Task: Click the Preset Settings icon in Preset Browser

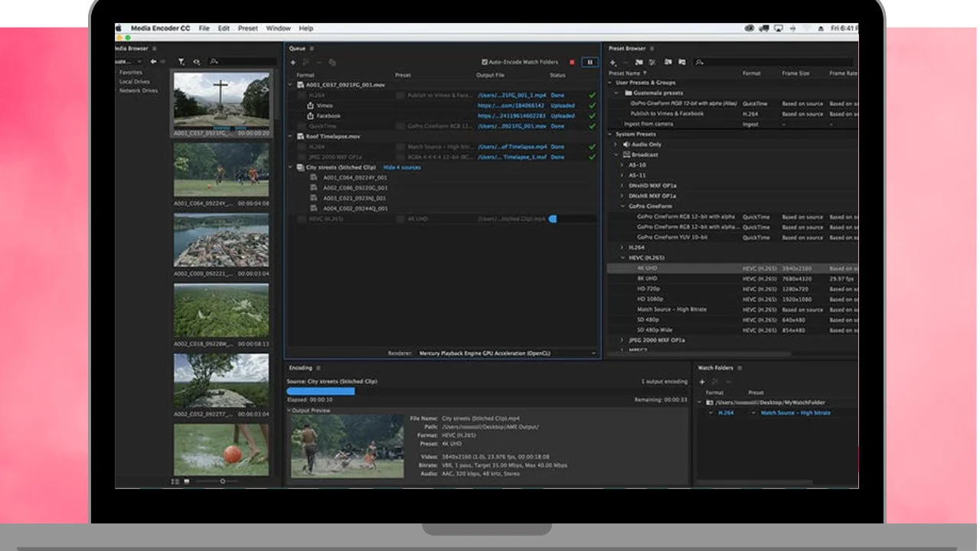Action: click(652, 62)
